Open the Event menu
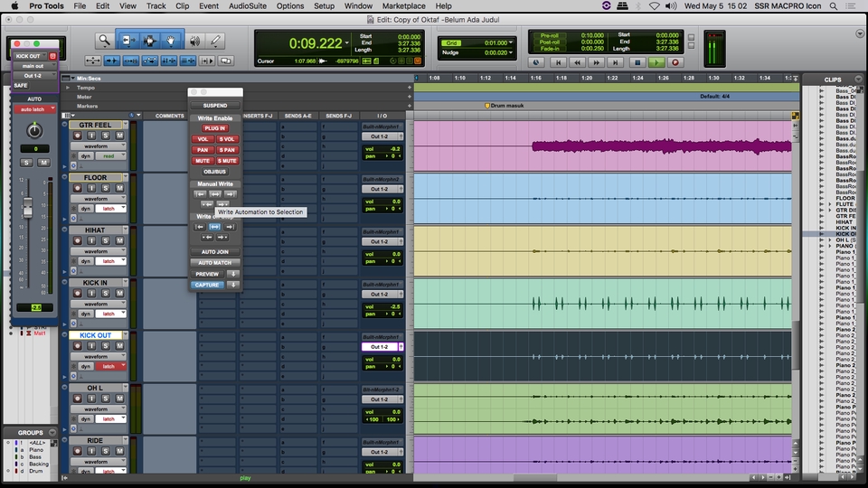 tap(209, 6)
